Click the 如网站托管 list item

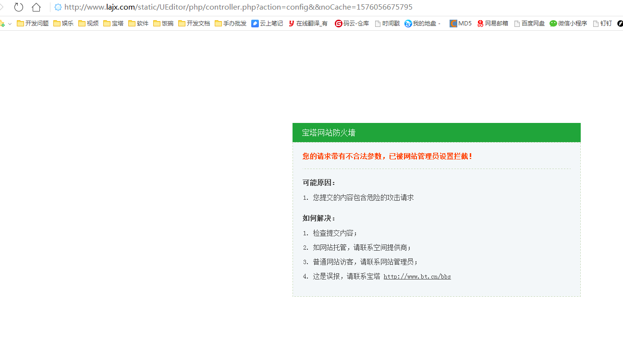(362, 247)
